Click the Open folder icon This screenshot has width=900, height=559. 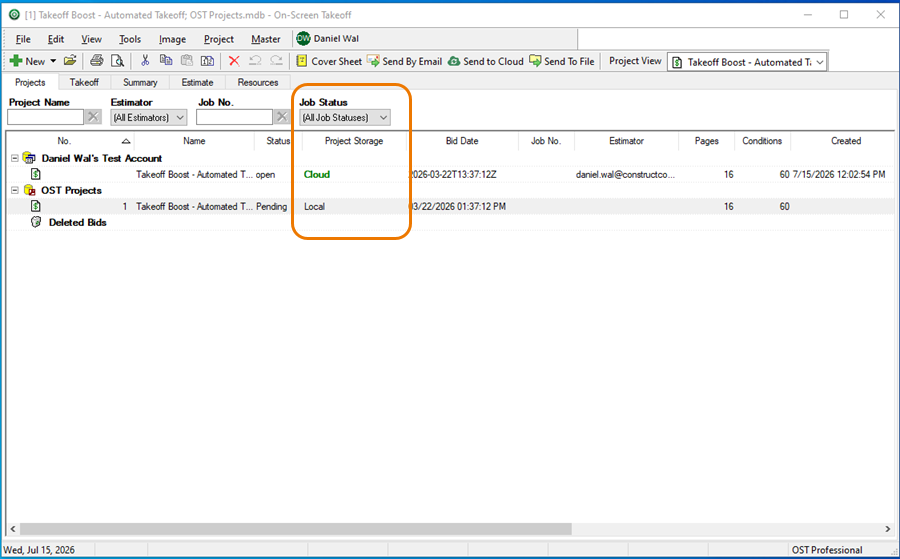[70, 61]
